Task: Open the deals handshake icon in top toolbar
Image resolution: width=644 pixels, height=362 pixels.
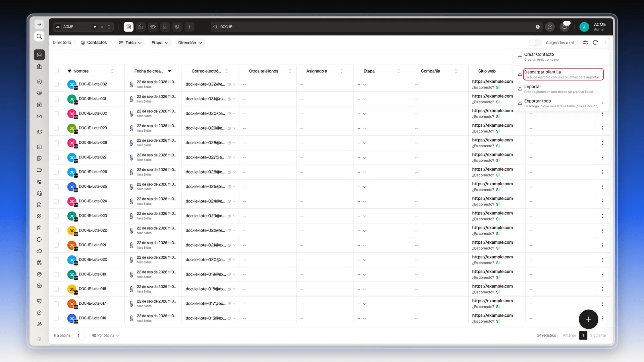Action: coord(153,27)
